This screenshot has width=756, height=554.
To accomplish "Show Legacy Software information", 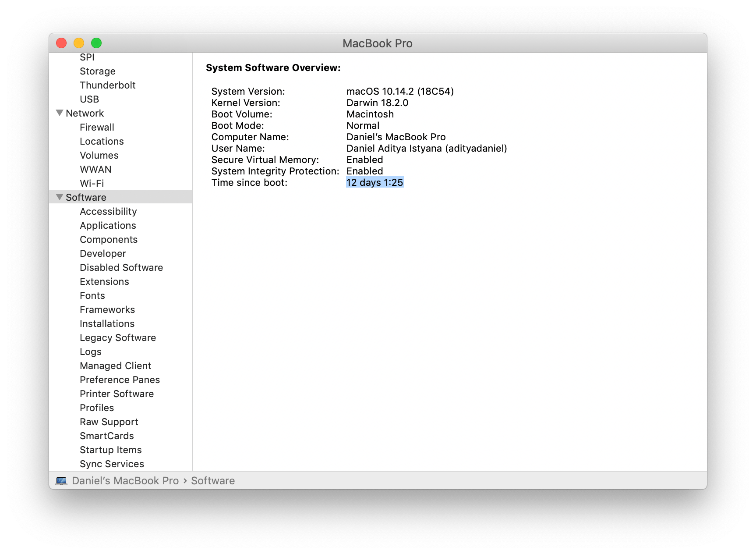I will point(118,337).
